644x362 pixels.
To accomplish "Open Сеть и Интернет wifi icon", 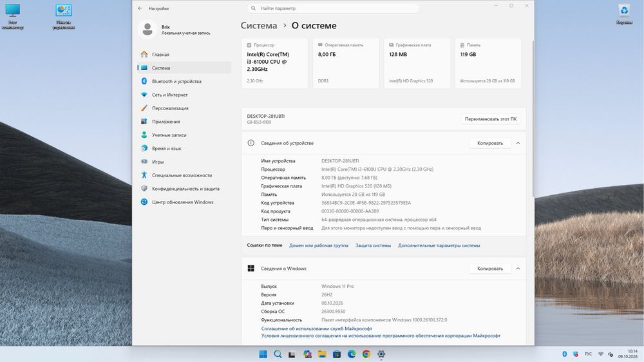I will coord(144,95).
